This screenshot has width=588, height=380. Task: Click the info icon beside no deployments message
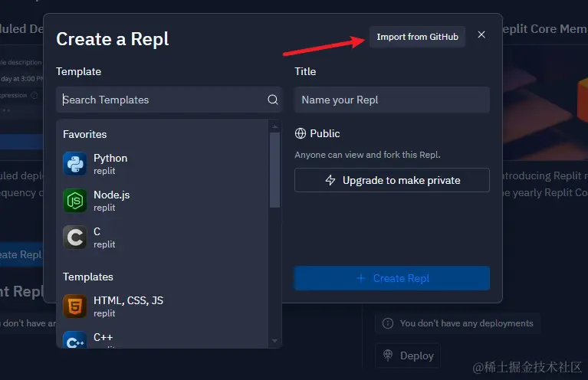(388, 323)
